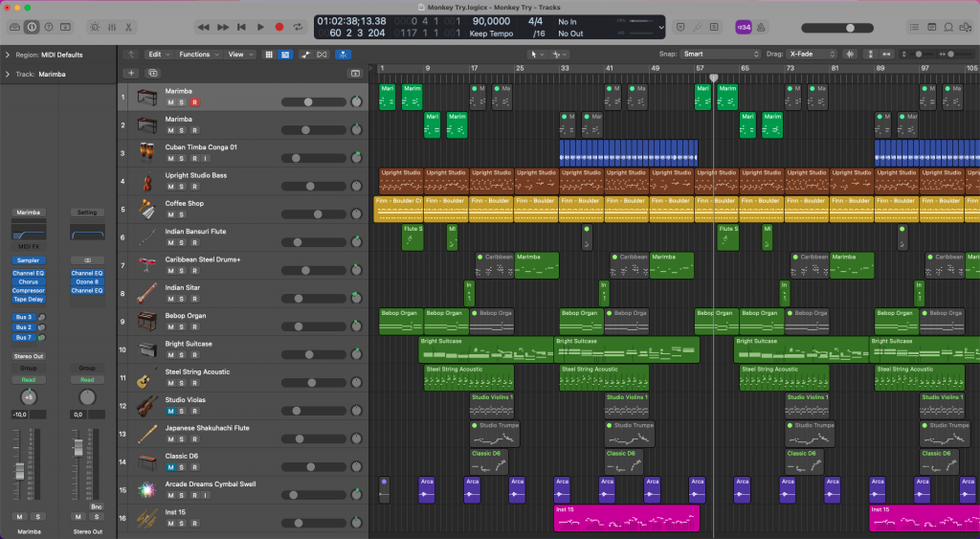
Task: Click the Fast Forward transport button
Action: 222,27
